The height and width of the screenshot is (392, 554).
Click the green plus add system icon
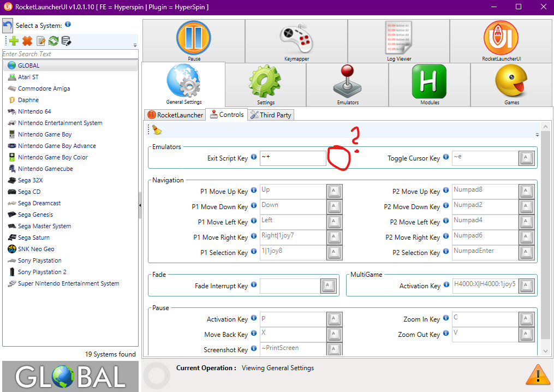(x=14, y=41)
